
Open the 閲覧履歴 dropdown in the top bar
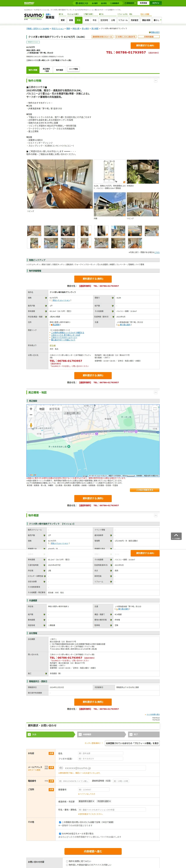pos(130,3)
